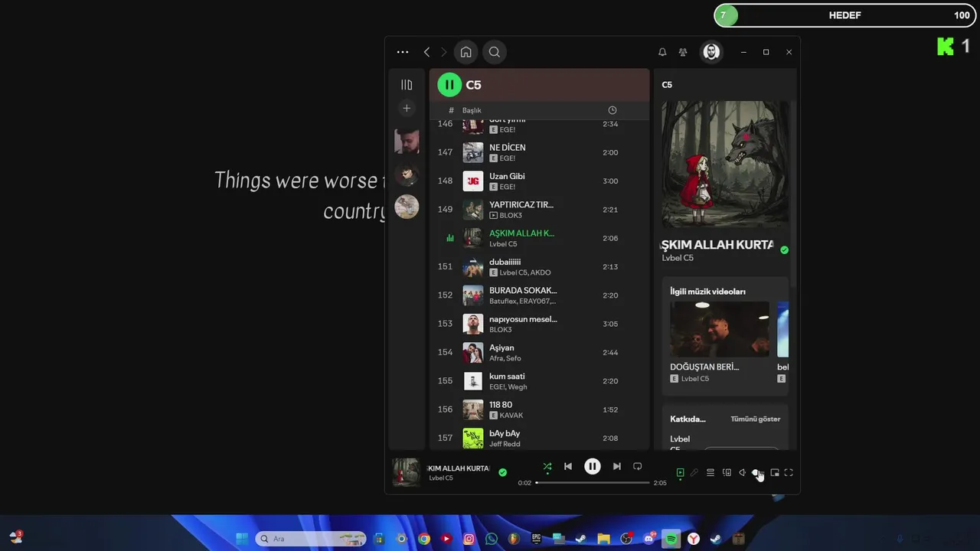Select track 152 BURADA SOKAK...

click(x=539, y=295)
